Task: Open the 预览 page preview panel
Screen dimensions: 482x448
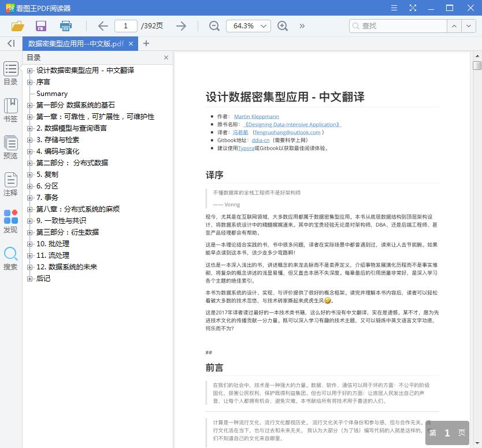Action: [x=10, y=148]
